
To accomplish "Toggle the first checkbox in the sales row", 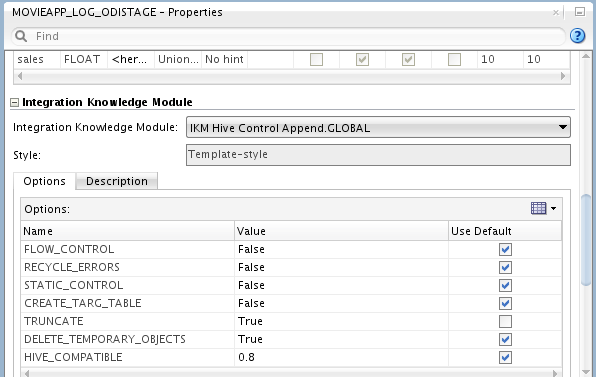I will pos(316,60).
